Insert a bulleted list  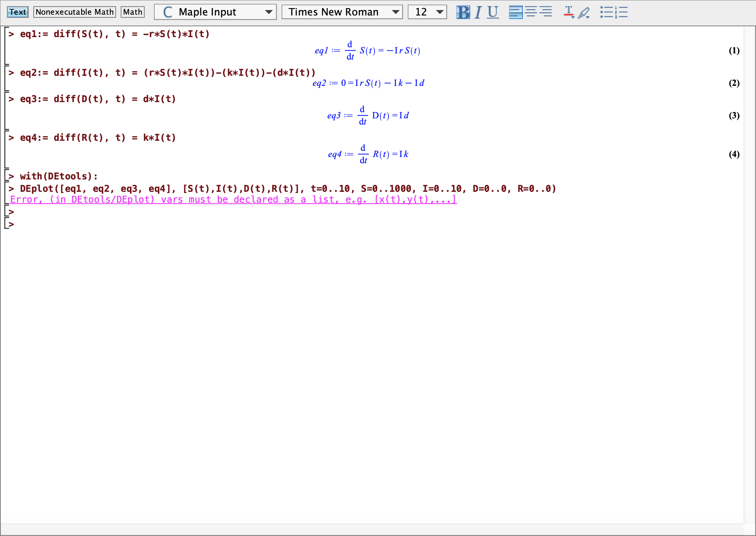pos(606,12)
